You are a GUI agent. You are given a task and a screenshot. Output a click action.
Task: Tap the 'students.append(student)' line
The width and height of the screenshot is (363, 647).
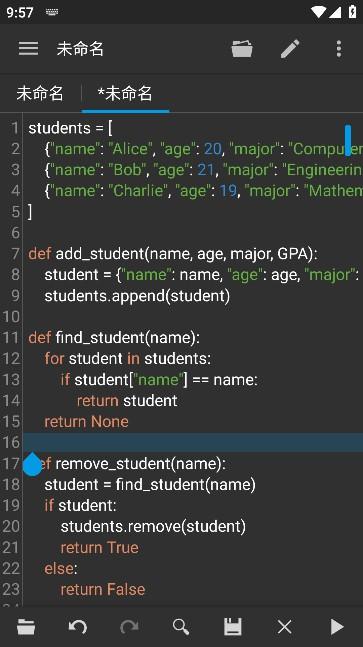coord(137,295)
